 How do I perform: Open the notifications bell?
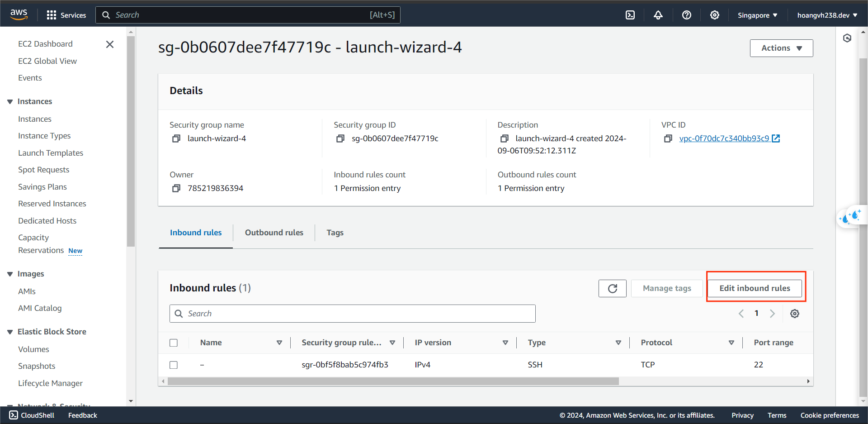tap(658, 15)
